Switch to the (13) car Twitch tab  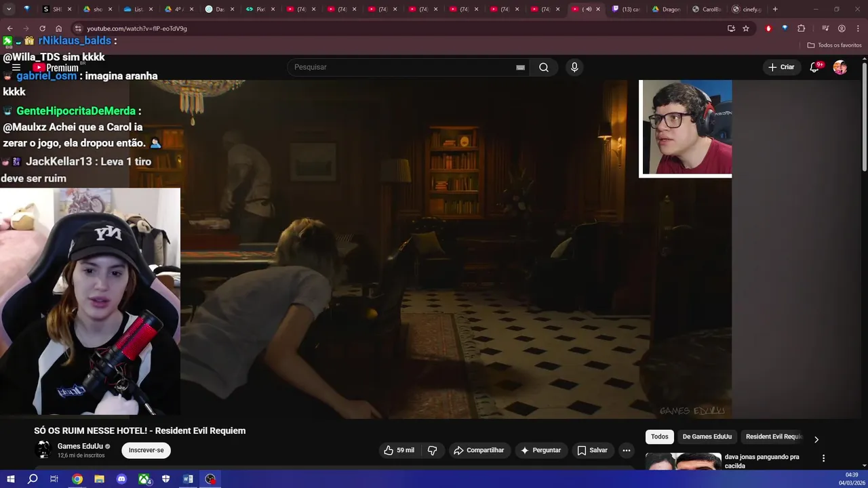(626, 9)
